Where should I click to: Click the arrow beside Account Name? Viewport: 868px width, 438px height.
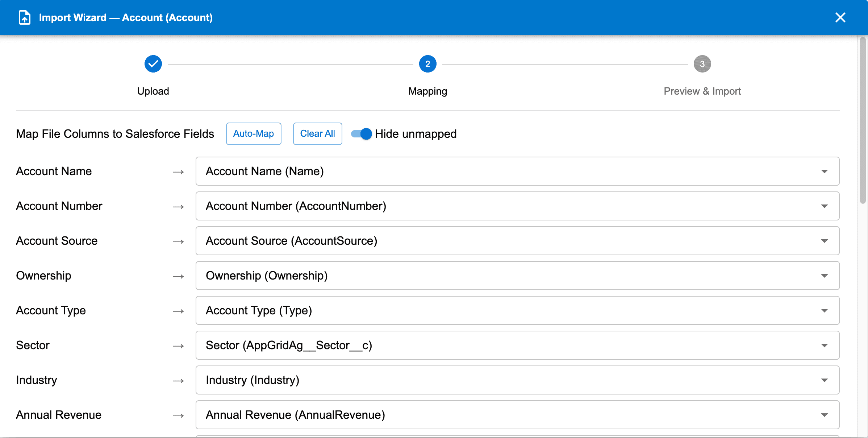click(178, 172)
